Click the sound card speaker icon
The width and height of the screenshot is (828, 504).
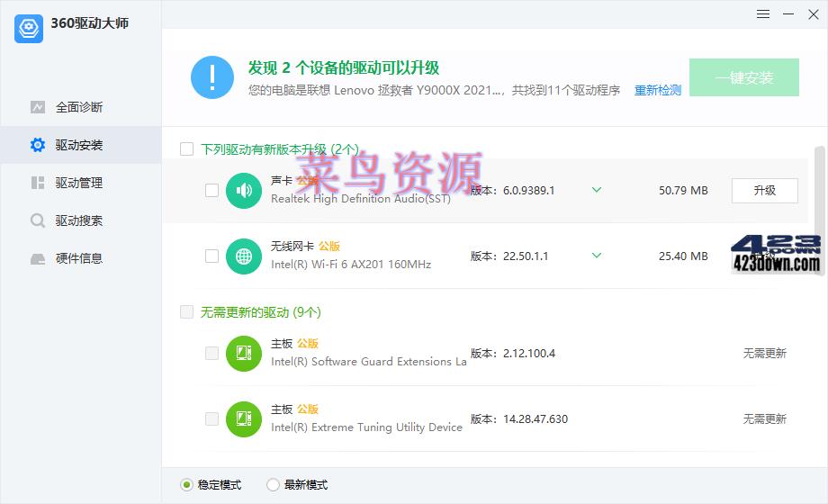pyautogui.click(x=243, y=191)
